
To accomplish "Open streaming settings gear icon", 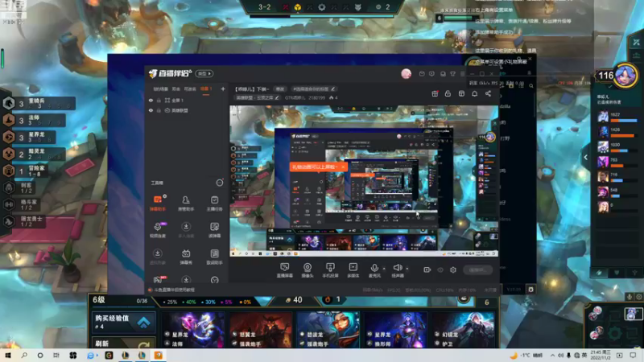I will (453, 269).
